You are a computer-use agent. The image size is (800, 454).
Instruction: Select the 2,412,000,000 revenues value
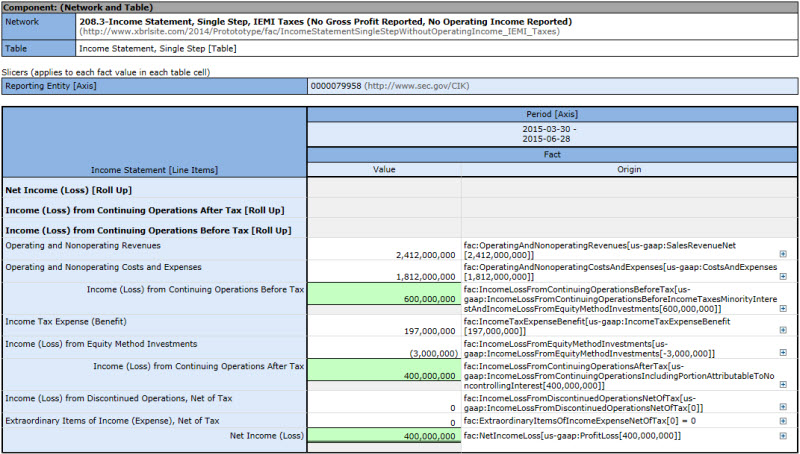tap(426, 255)
